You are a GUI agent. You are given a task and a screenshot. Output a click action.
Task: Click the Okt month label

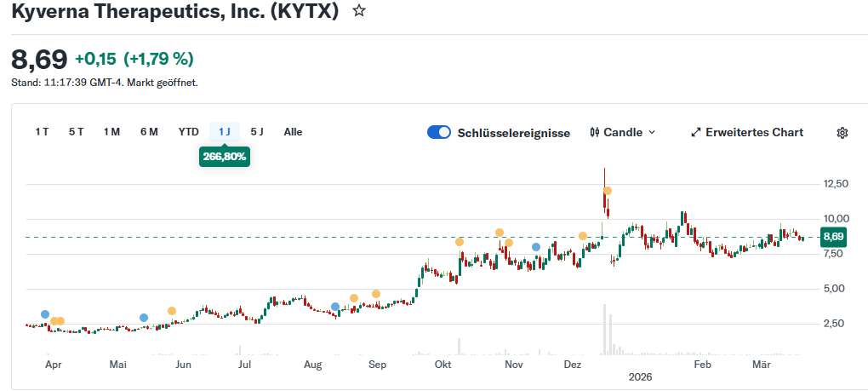443,365
